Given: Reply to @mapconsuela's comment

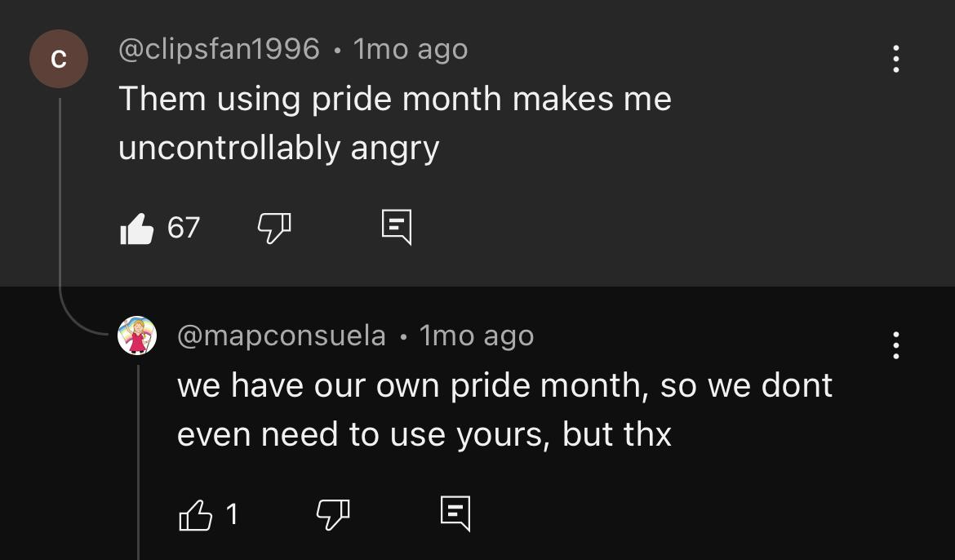Looking at the screenshot, I should (455, 513).
